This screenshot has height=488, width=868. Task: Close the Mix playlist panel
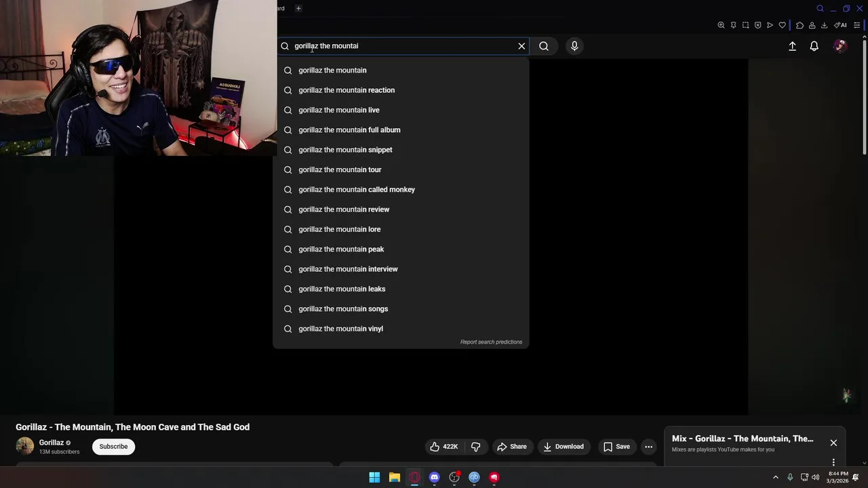[x=833, y=443]
